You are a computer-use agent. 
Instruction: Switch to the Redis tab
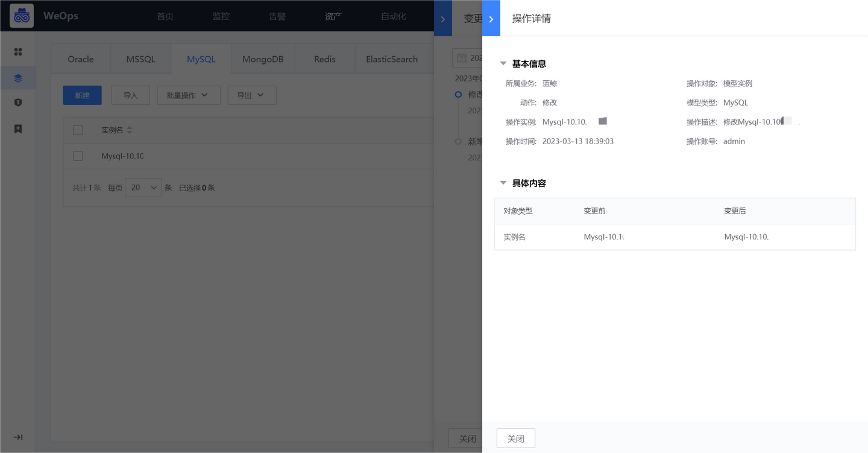tap(325, 59)
